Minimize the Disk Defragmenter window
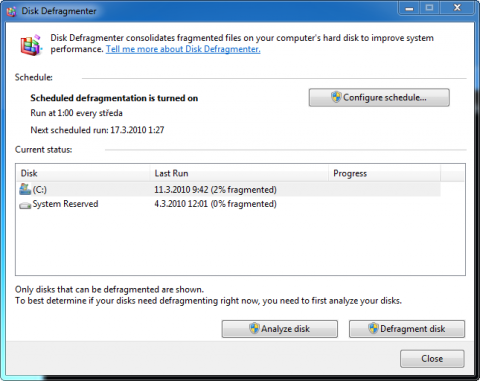This screenshot has height=381, width=480. coord(409,8)
